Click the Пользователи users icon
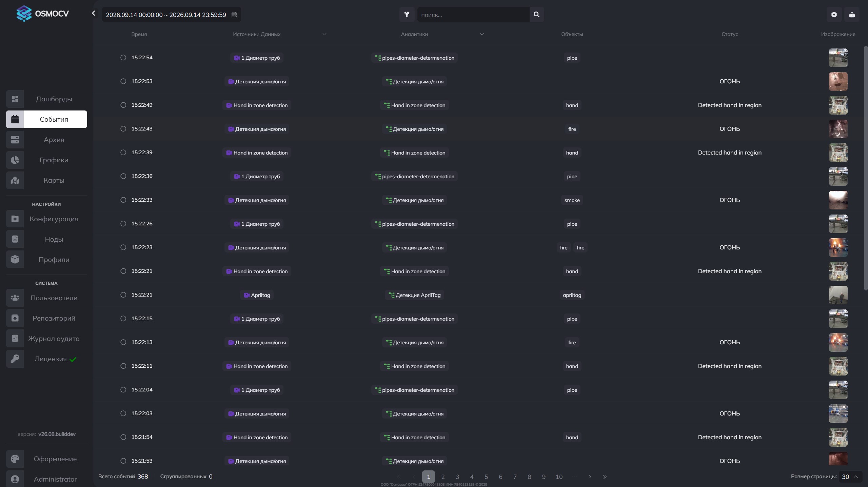 pos(15,298)
